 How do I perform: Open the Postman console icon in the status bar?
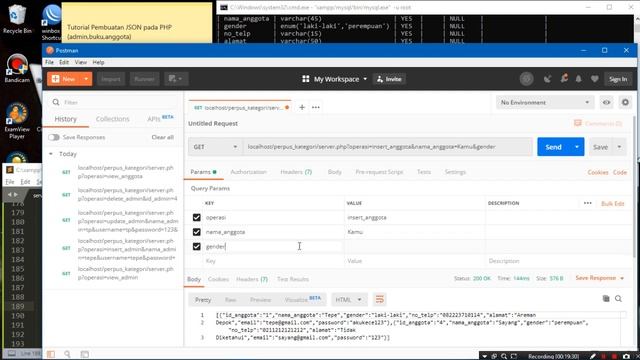click(x=84, y=354)
